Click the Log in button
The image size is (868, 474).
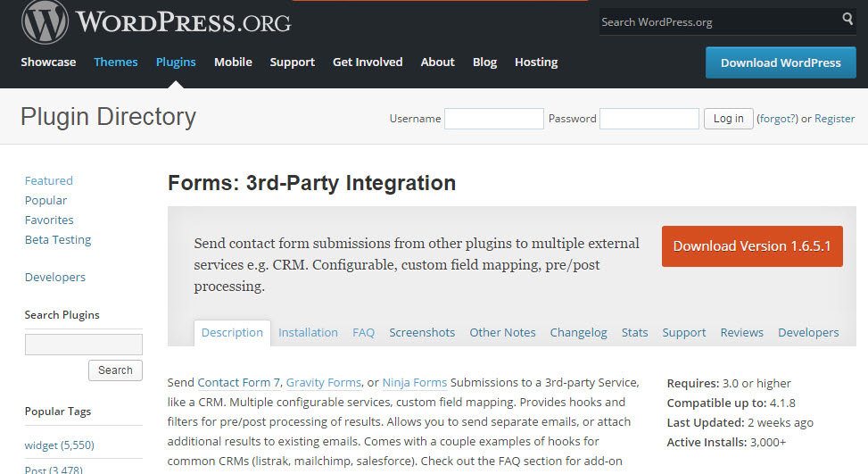click(728, 119)
